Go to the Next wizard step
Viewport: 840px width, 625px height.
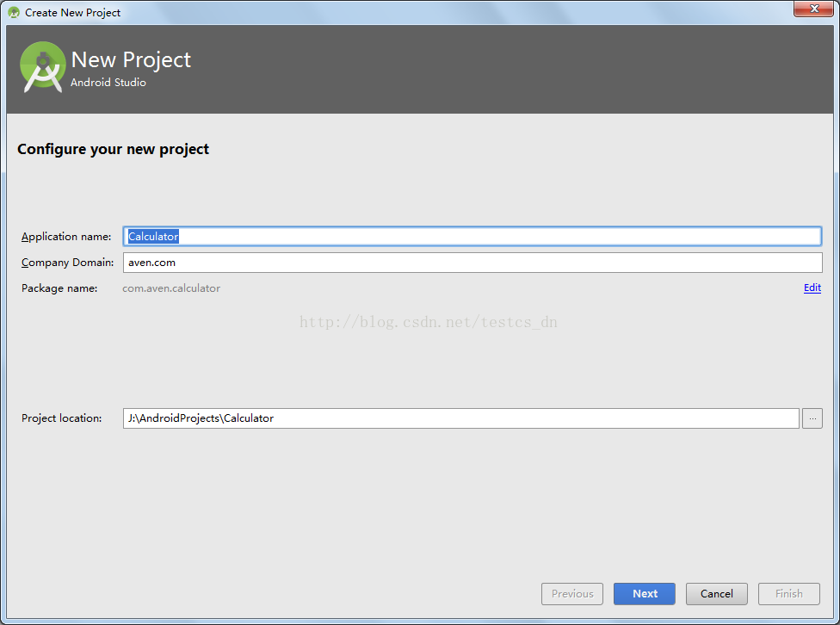[x=645, y=594]
